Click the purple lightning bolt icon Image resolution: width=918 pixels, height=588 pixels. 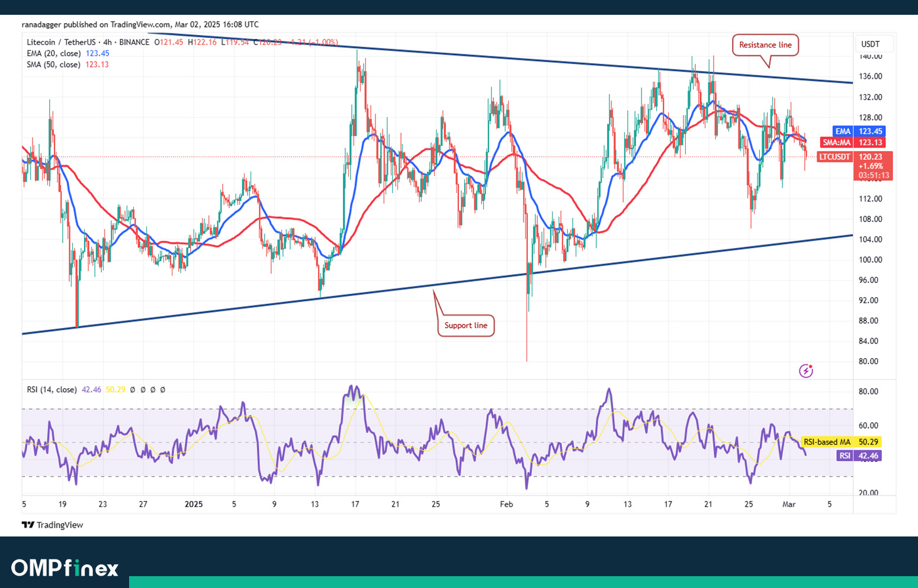[805, 371]
